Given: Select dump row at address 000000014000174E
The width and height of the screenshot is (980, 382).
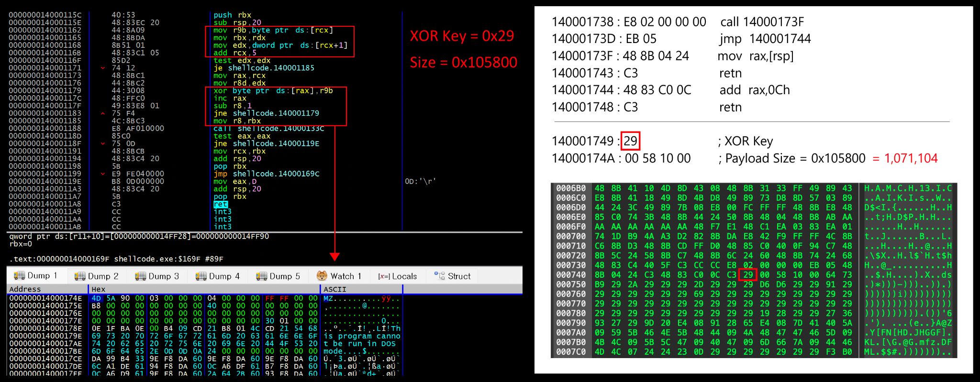Looking at the screenshot, I should pos(206,298).
